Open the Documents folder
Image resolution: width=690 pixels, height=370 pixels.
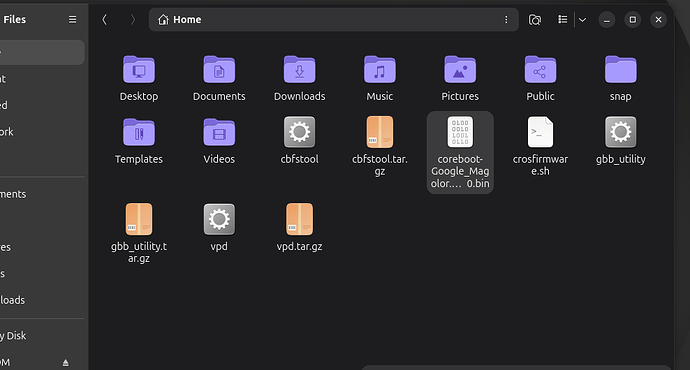coord(219,78)
